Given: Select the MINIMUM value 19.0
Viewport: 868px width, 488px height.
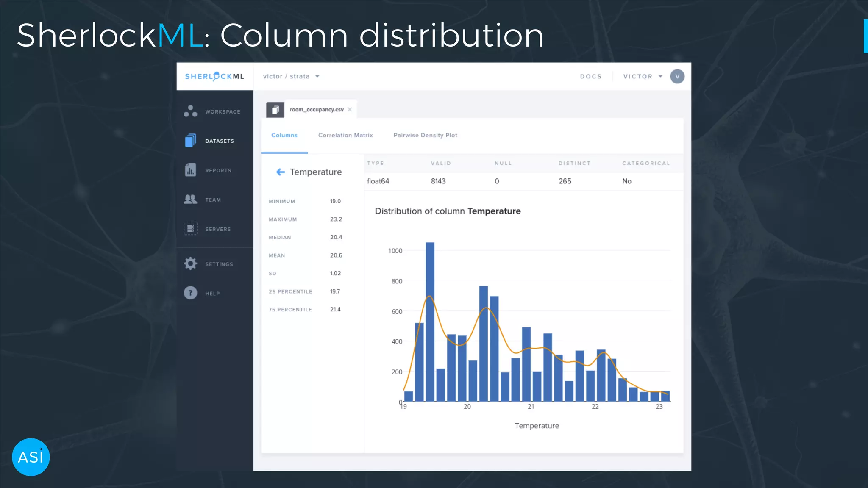Looking at the screenshot, I should (335, 201).
